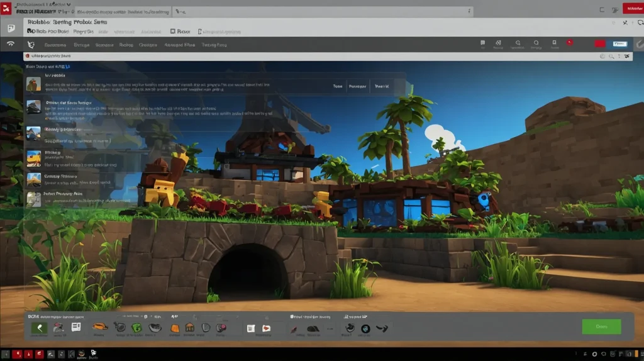The height and width of the screenshot is (361, 644).
Task: Open the three-dot menu at the address bar's right end
Action: coord(469,11)
